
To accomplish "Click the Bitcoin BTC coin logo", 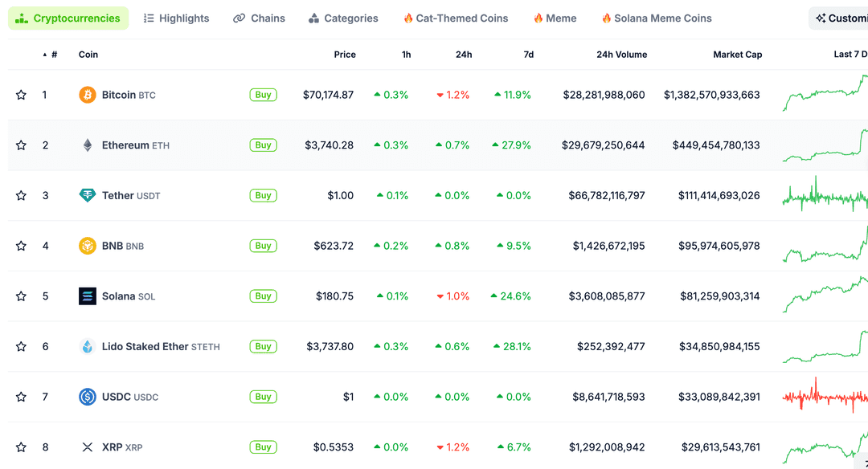I will coord(87,94).
